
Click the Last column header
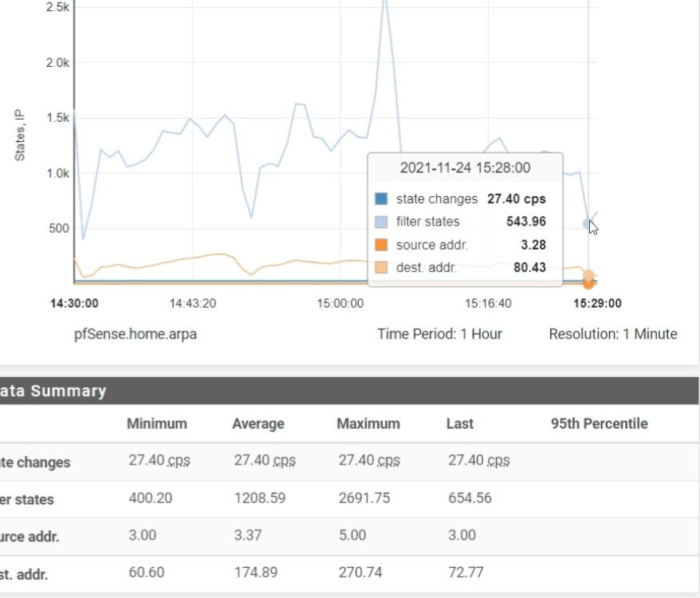(x=460, y=423)
